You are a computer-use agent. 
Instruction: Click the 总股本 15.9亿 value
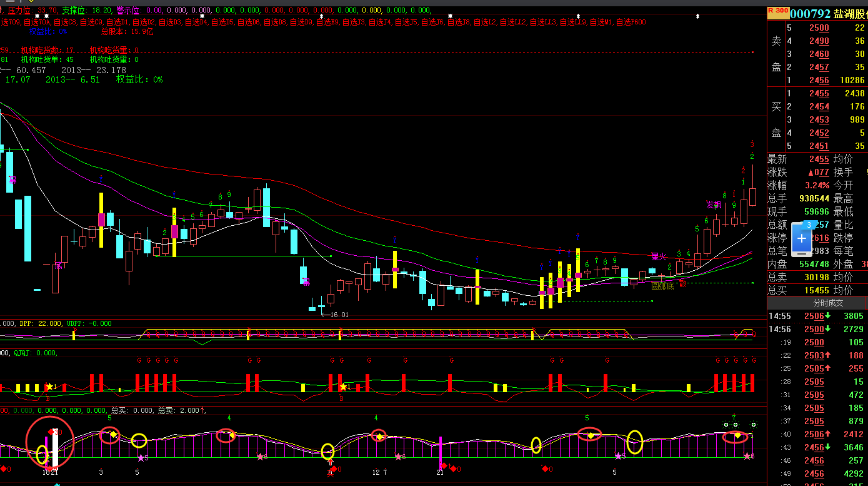click(127, 31)
